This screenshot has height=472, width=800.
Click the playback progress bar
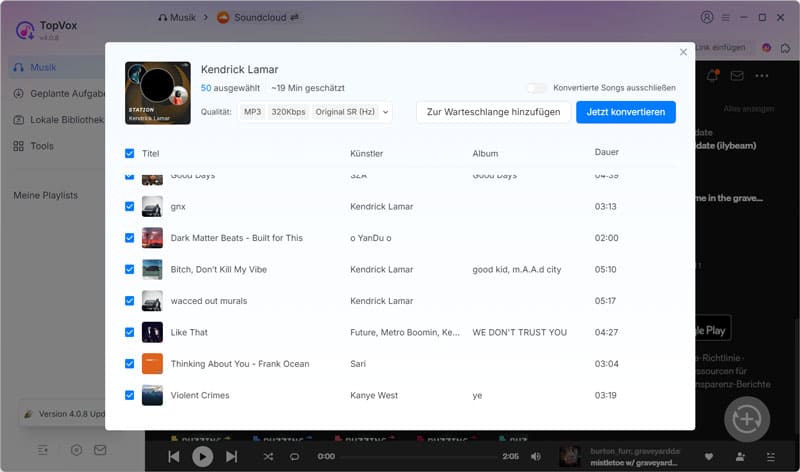point(418,457)
